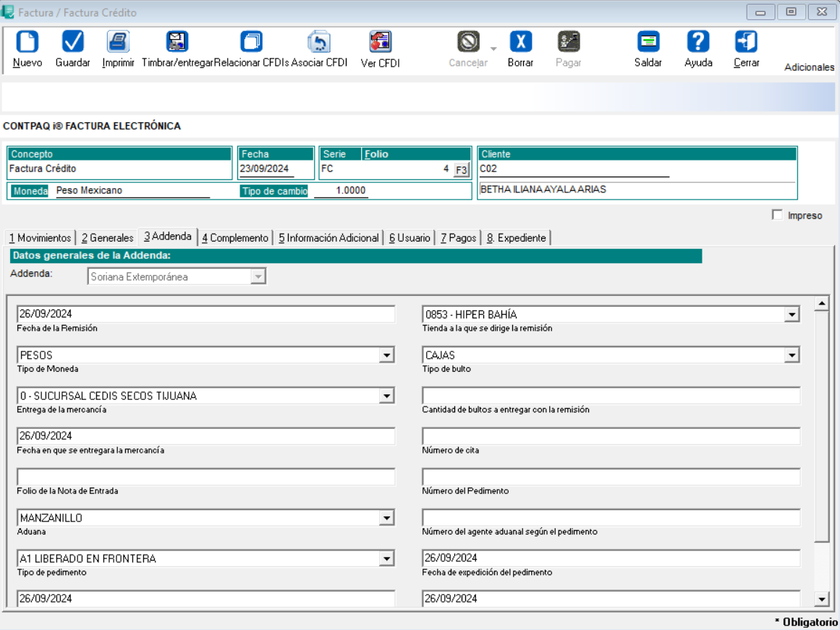Click the Timbrar/entregar toolbar icon
This screenshot has height=630, width=840.
point(177,42)
